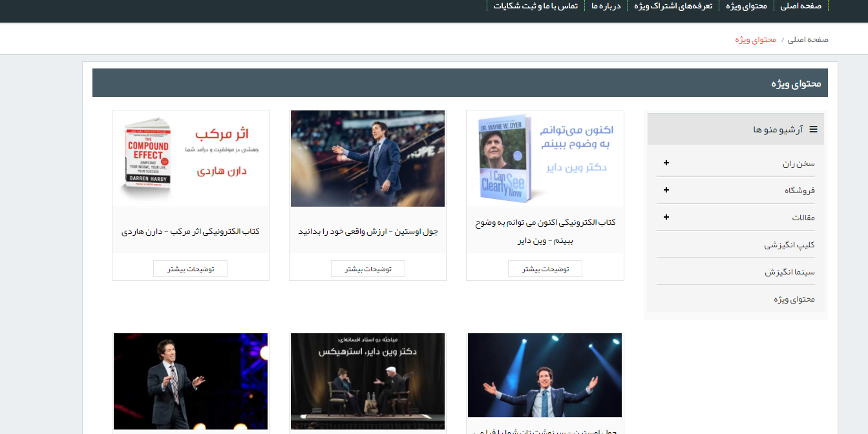Expand the مقالات submenu plus sign
The image size is (868, 434).
(x=666, y=217)
